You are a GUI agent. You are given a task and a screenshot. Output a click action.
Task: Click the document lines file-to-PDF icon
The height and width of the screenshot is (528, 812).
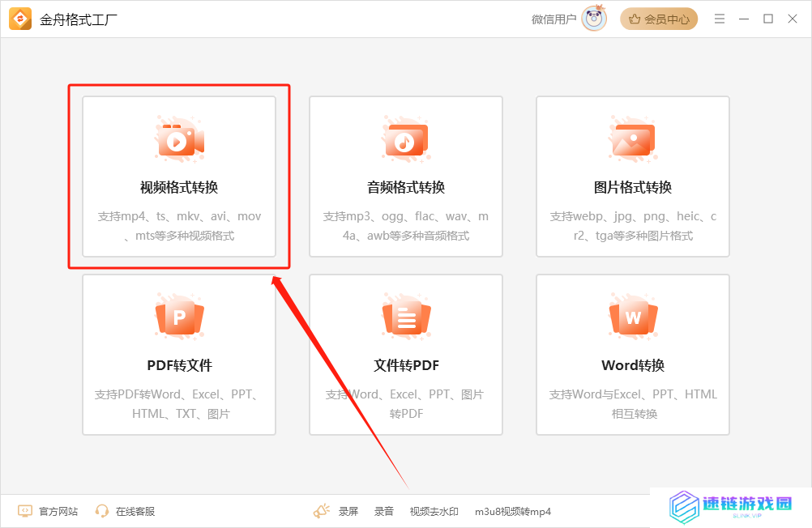pyautogui.click(x=406, y=317)
